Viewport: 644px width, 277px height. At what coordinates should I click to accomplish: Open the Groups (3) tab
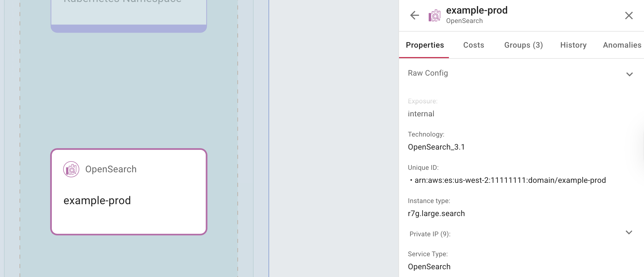[x=523, y=45]
